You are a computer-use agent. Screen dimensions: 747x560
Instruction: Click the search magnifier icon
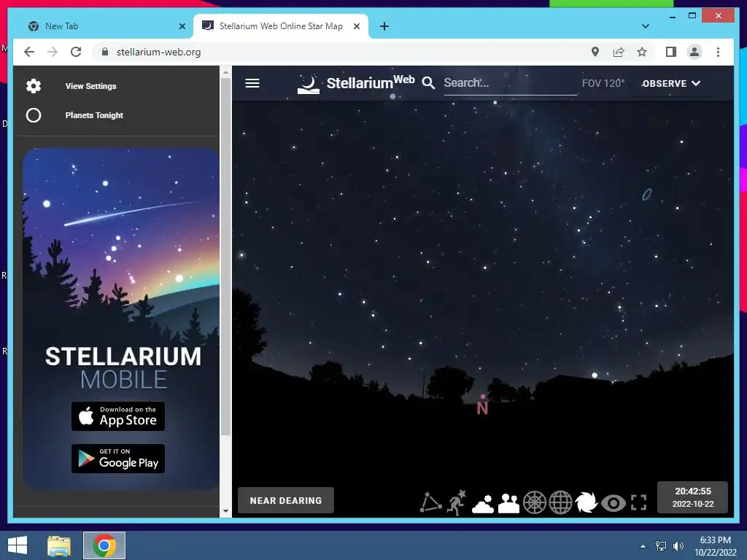428,83
